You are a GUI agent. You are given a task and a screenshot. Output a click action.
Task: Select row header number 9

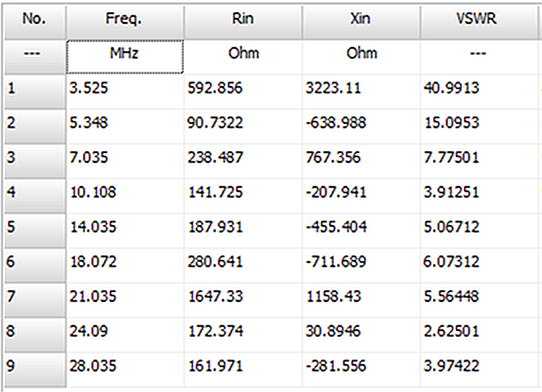pyautogui.click(x=35, y=369)
